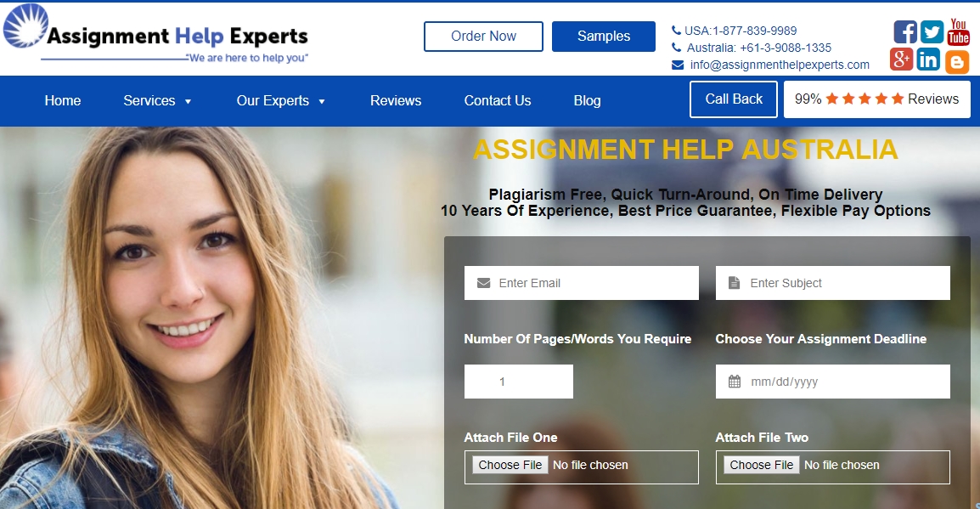Viewport: 980px width, 509px height.
Task: Open the 99% star Reviews button
Action: (877, 99)
